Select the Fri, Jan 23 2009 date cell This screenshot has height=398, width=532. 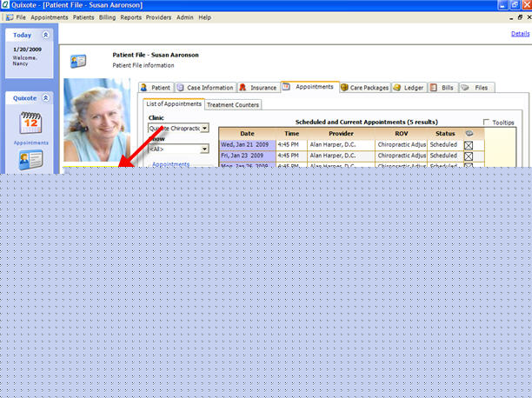248,156
